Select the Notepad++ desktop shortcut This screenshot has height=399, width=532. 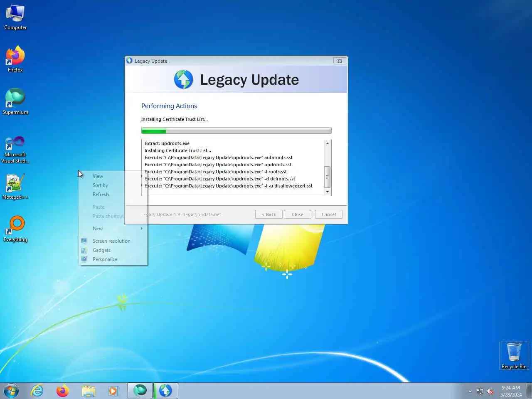15,187
